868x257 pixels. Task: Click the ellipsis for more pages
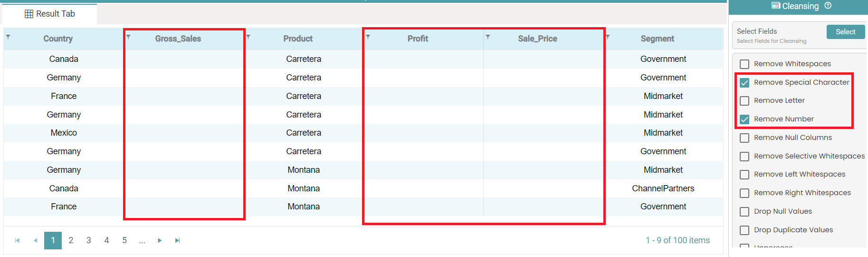click(x=142, y=241)
